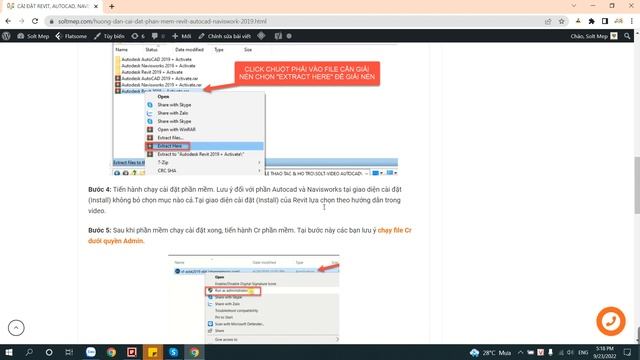Click the admin bar search magnifier

(627, 36)
